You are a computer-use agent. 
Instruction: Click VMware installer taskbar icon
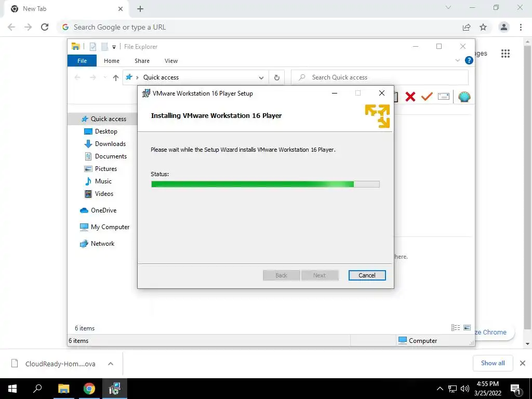pyautogui.click(x=115, y=389)
